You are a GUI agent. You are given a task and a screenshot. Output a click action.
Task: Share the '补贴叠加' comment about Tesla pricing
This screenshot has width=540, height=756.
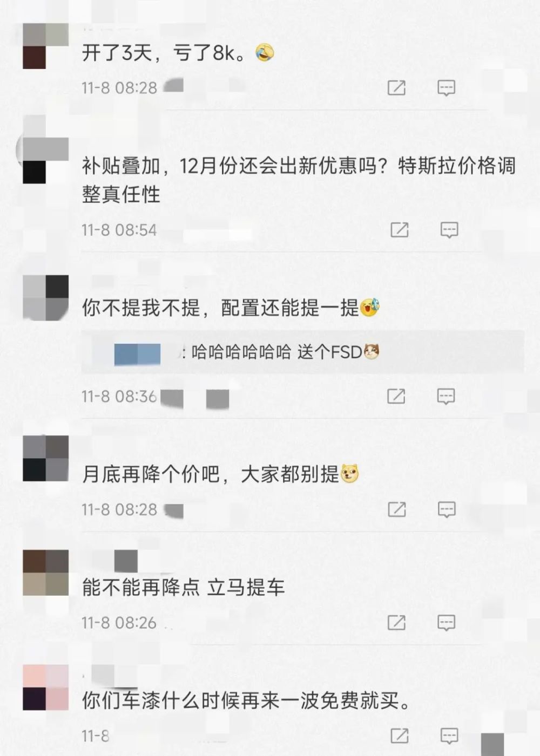coord(399,230)
